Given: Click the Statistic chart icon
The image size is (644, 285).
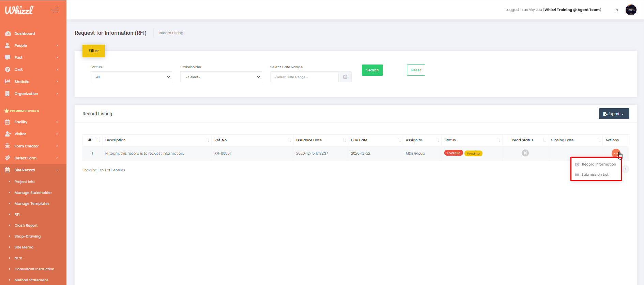Looking at the screenshot, I should tap(7, 82).
